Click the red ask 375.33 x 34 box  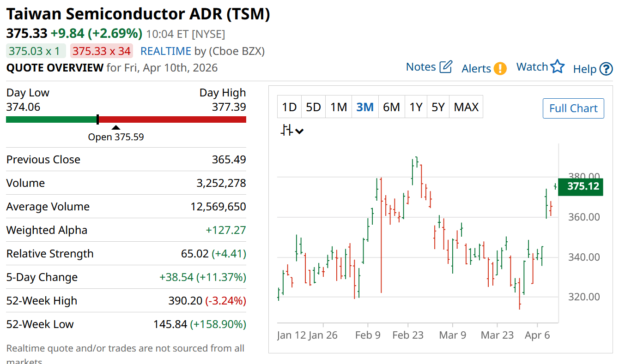pos(102,51)
